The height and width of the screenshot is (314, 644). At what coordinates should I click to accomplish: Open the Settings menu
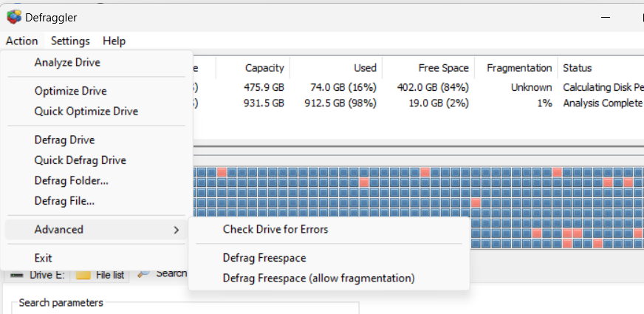70,41
